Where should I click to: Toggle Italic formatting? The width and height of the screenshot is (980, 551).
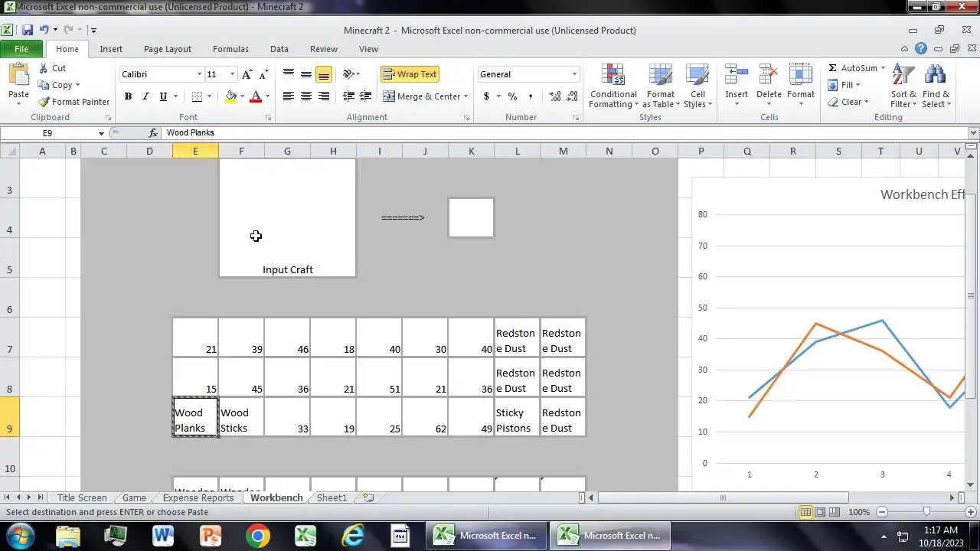coord(145,96)
